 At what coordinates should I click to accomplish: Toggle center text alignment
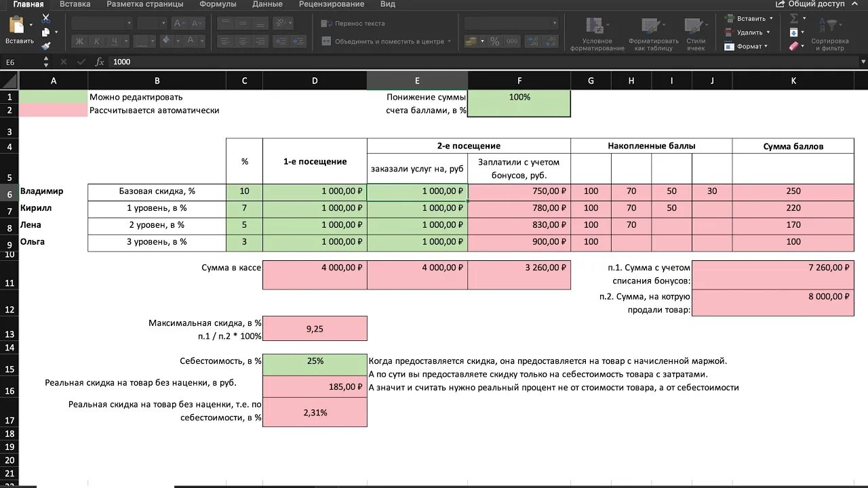coord(243,41)
